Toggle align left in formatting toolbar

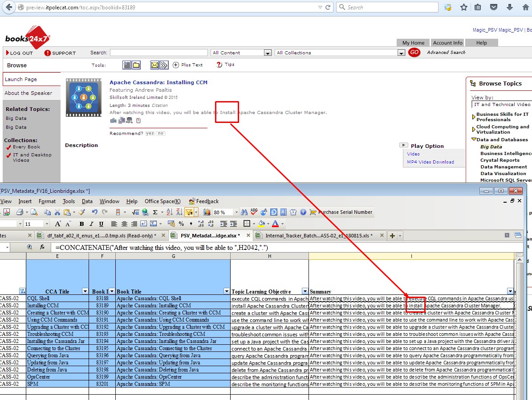click(x=114, y=224)
